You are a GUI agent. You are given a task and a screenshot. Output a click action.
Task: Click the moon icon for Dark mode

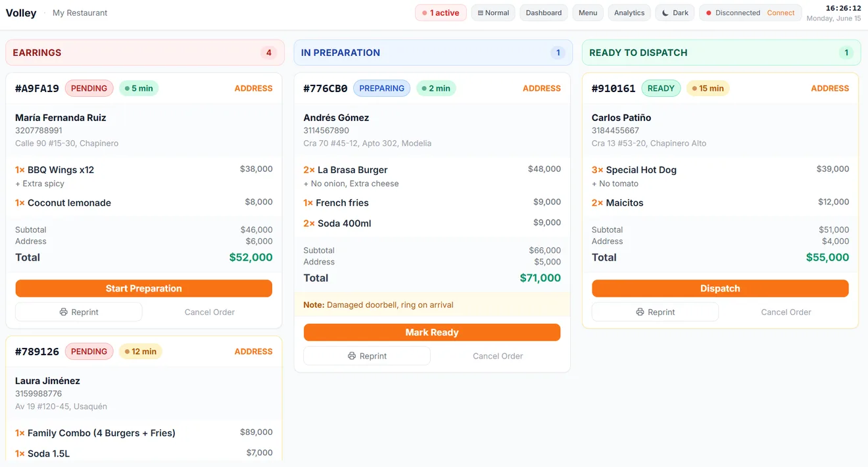coord(665,13)
